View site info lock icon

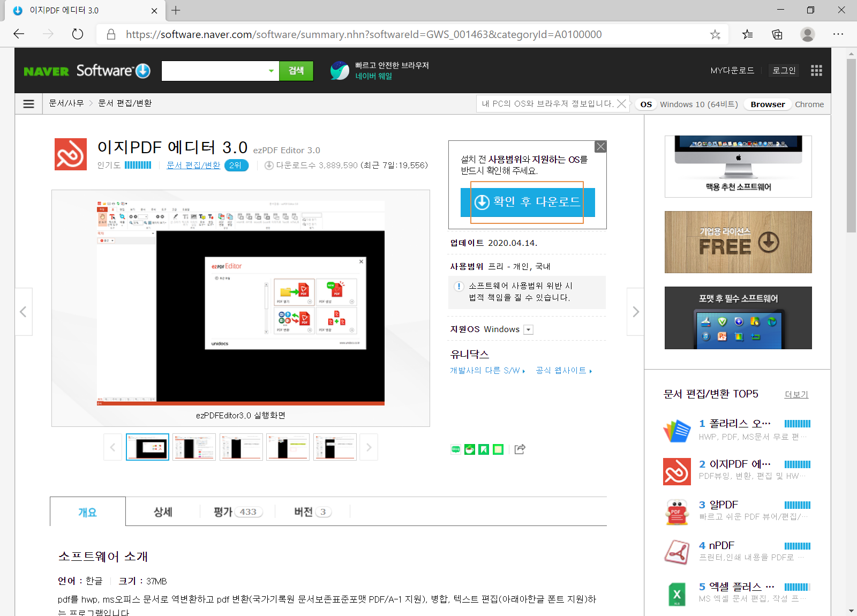111,34
